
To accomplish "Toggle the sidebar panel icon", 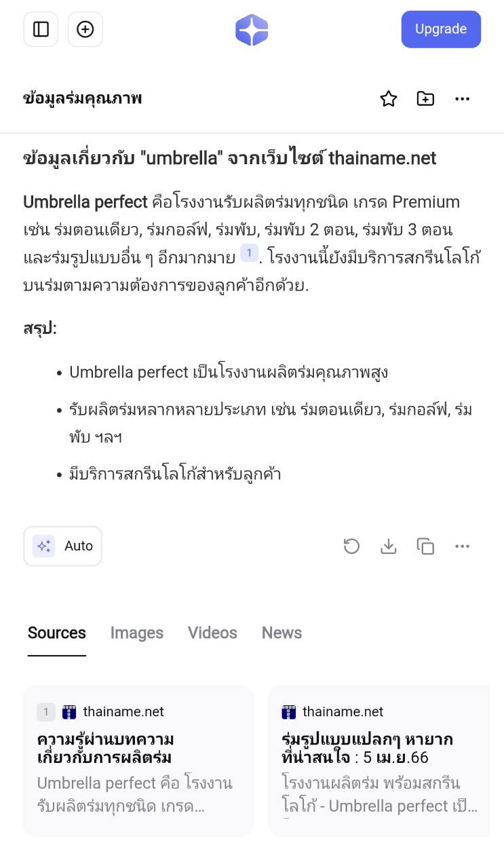I will tap(41, 29).
